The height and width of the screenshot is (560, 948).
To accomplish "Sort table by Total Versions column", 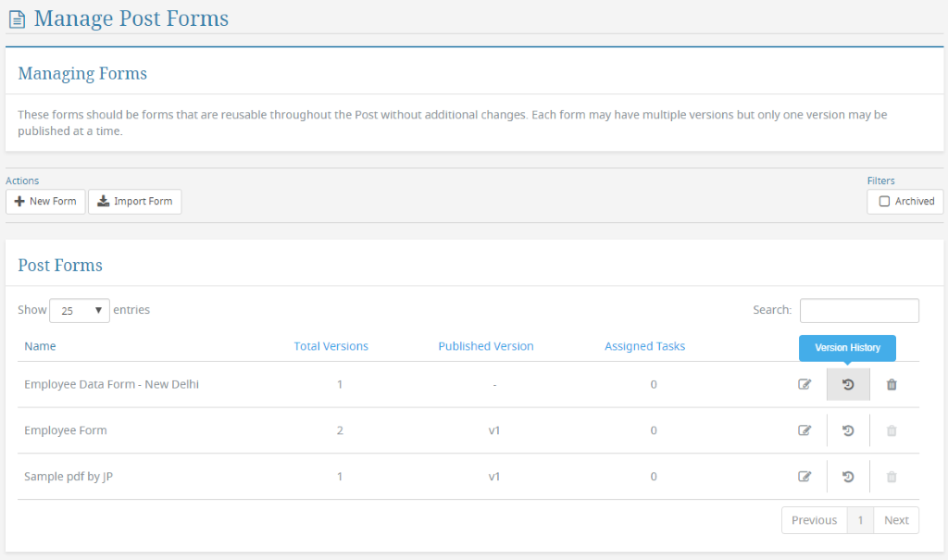I will (331, 346).
